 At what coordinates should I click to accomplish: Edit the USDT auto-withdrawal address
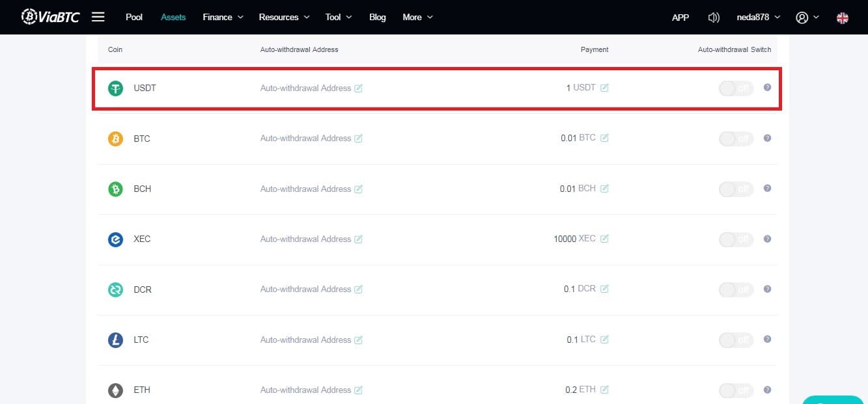tap(358, 88)
